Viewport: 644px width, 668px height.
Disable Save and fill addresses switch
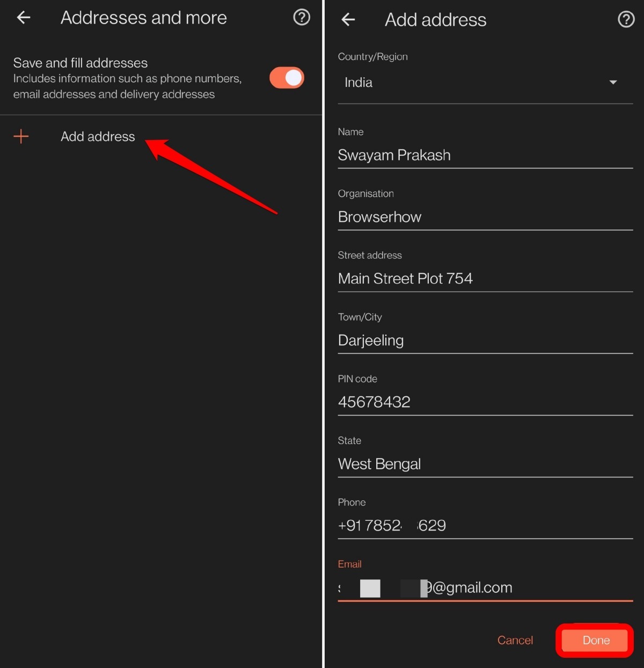(287, 78)
